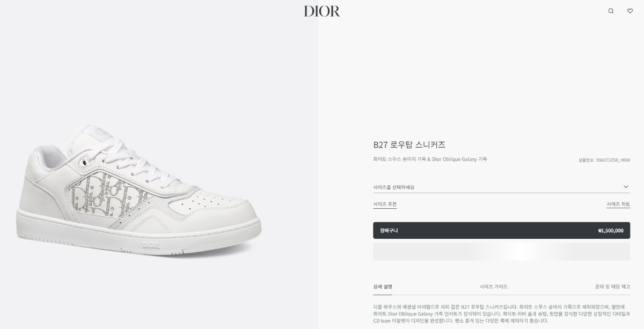This screenshot has height=329, width=644.
Task: Click the B27 로우탑 스니커즈 product title
Action: pos(409,144)
